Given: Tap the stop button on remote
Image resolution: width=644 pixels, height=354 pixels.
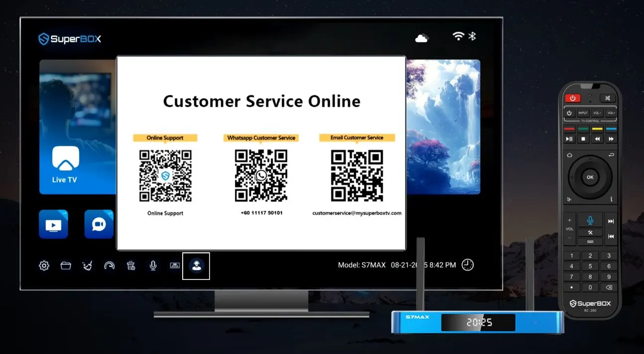Looking at the screenshot, I should tap(583, 139).
